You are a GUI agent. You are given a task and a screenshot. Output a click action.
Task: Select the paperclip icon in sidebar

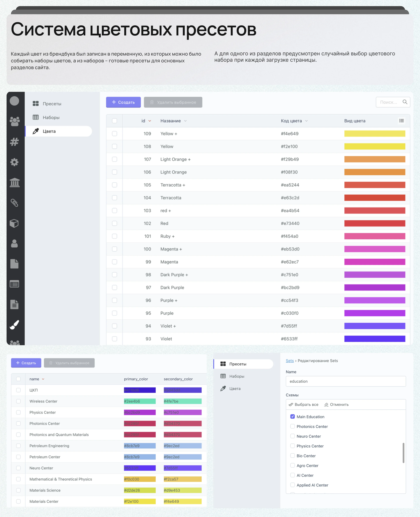[14, 203]
